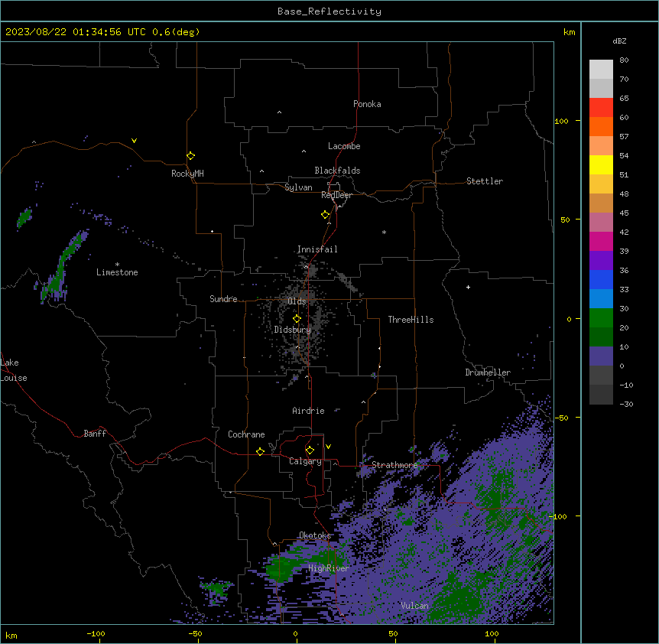659x644 pixels.
Task: Click the yellow V marker northwest of RockyMH
Action: [x=134, y=141]
